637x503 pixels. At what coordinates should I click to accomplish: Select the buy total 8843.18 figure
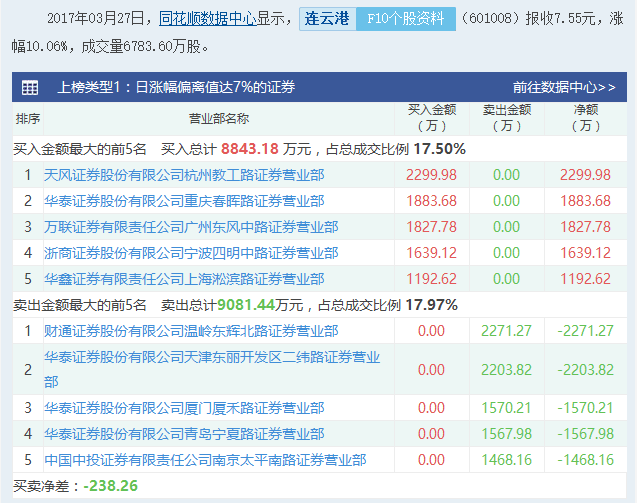pyautogui.click(x=250, y=149)
